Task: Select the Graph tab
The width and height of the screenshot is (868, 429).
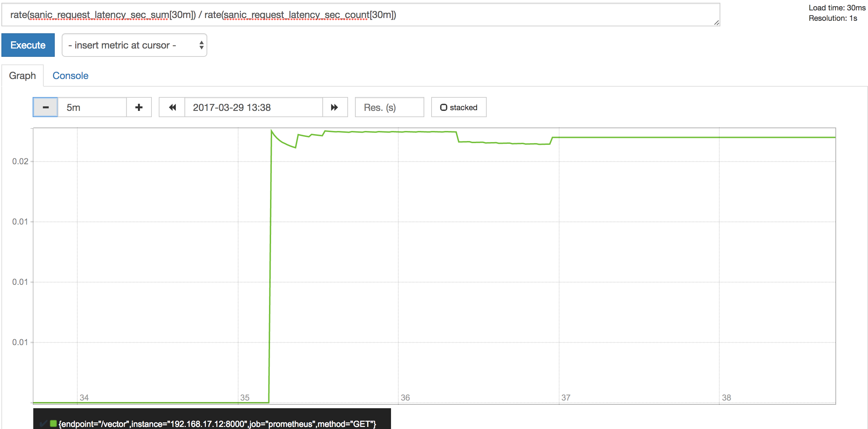Action: (x=23, y=76)
